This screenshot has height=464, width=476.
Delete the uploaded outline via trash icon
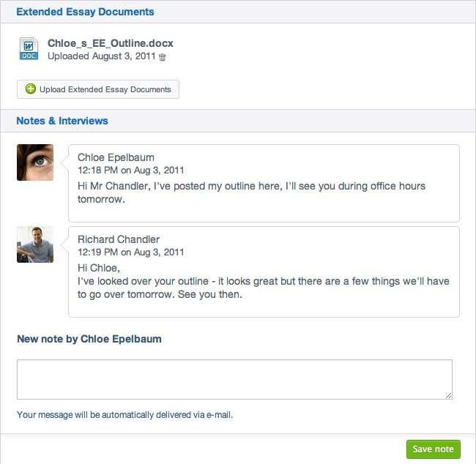coord(163,57)
